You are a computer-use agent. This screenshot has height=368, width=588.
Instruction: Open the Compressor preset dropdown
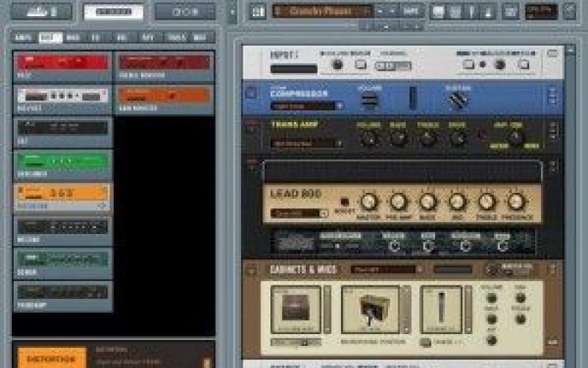(305, 106)
